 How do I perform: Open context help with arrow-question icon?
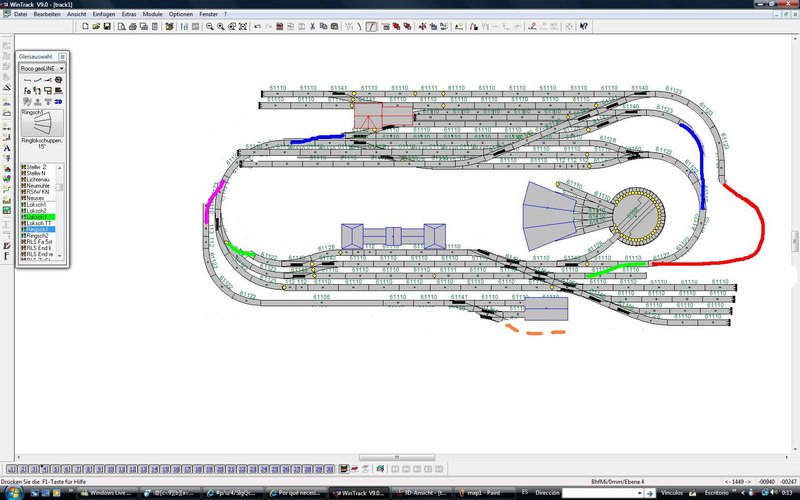pyautogui.click(x=584, y=27)
